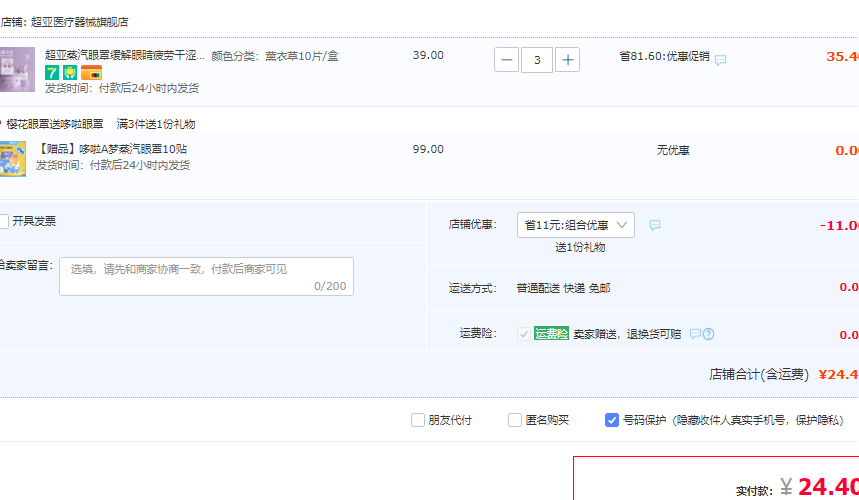Screen dimensions: 859x500
Task: Click the green shield guarantee icon
Action: coord(70,72)
